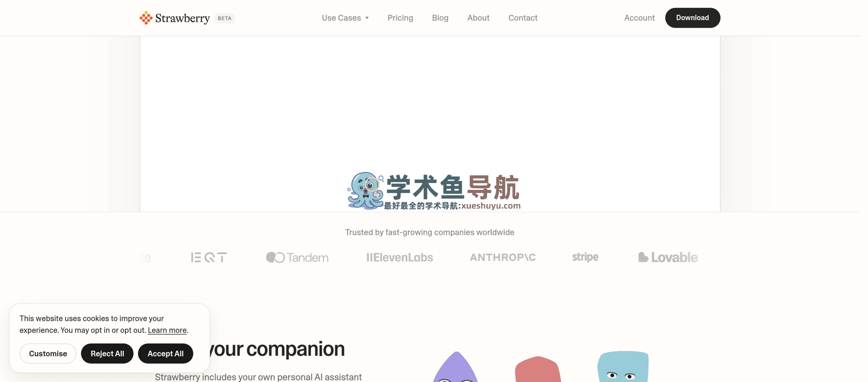868x382 pixels.
Task: Select the Lovable logo
Action: click(x=668, y=257)
